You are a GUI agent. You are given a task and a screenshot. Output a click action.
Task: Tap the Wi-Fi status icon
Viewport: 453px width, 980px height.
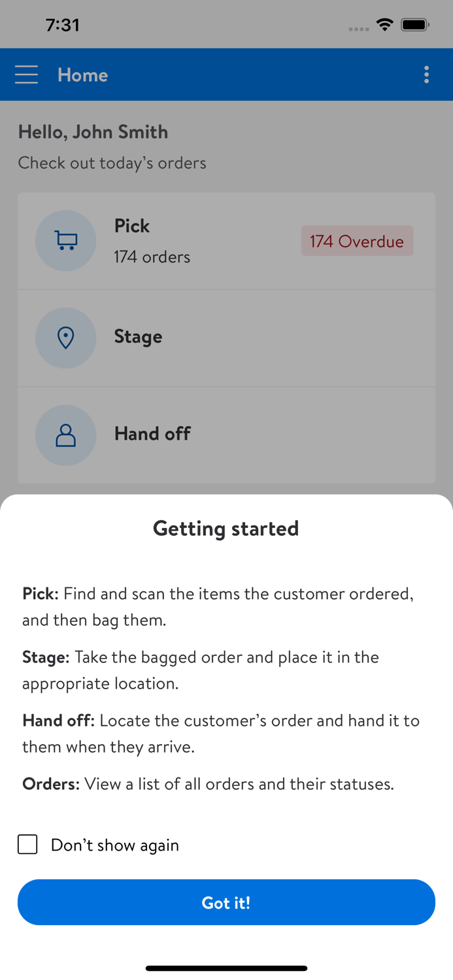pyautogui.click(x=384, y=24)
